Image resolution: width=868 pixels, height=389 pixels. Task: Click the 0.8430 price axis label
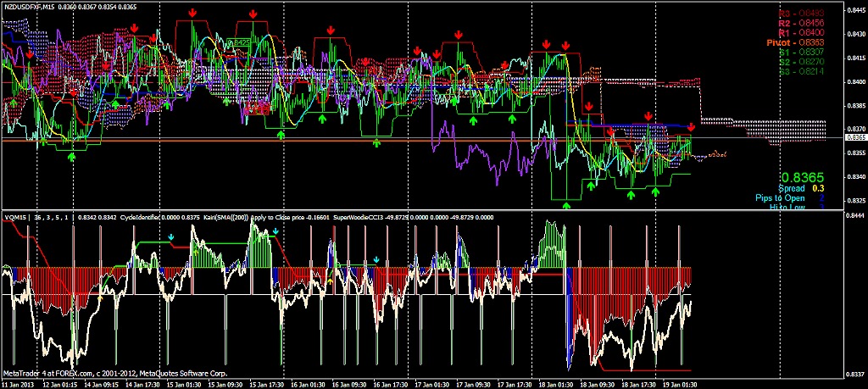tap(856, 34)
